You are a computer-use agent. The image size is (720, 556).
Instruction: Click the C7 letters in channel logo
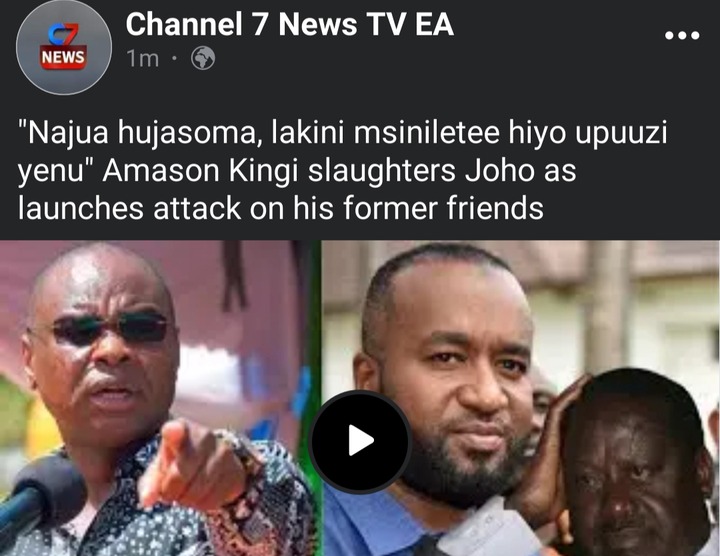[x=63, y=34]
